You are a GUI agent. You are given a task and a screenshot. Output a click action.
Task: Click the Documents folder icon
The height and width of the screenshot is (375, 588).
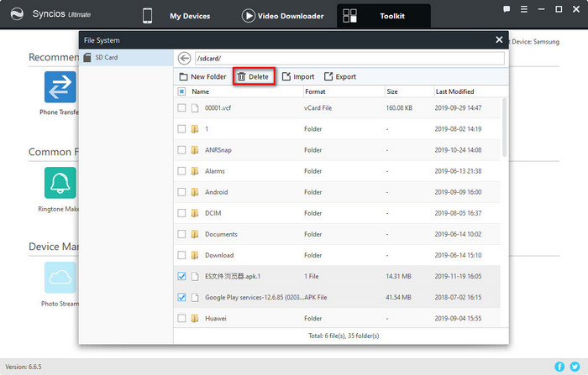(x=195, y=234)
